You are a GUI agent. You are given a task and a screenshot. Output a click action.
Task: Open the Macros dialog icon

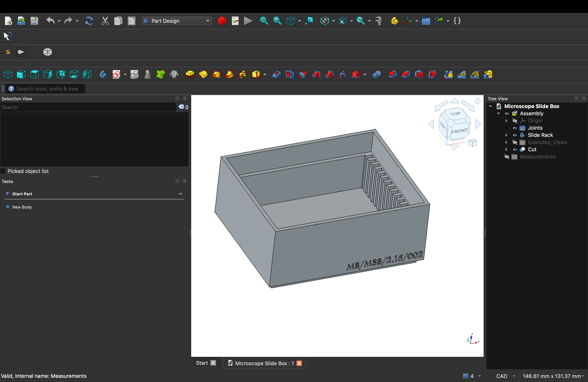(235, 21)
